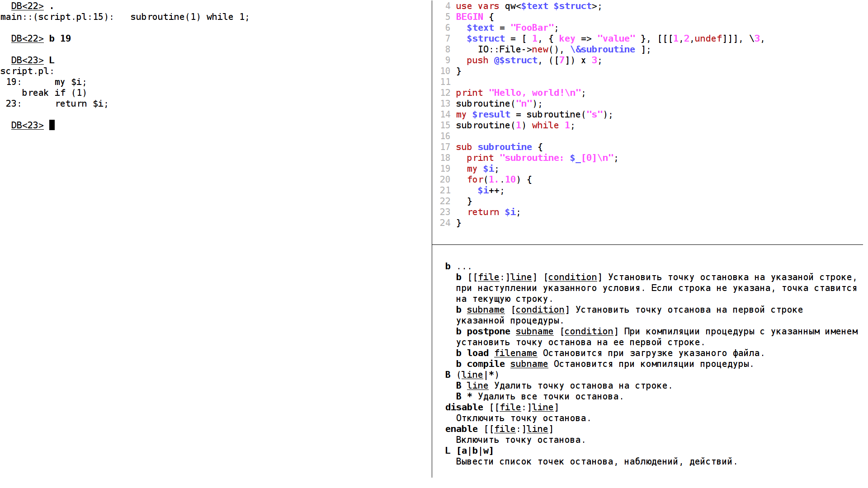Screen dimensions: 868x488
Task: Click the underlined 'condition' after 'b subname'
Action: [540, 310]
